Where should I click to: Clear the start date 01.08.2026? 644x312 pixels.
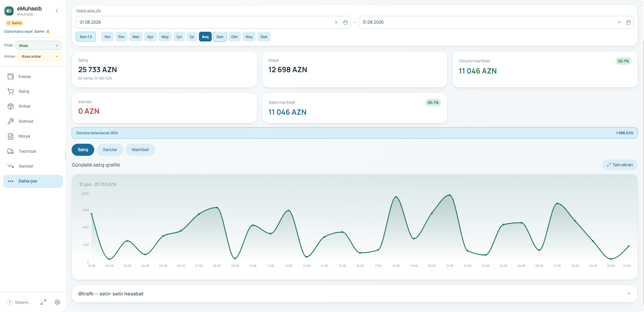336,22
